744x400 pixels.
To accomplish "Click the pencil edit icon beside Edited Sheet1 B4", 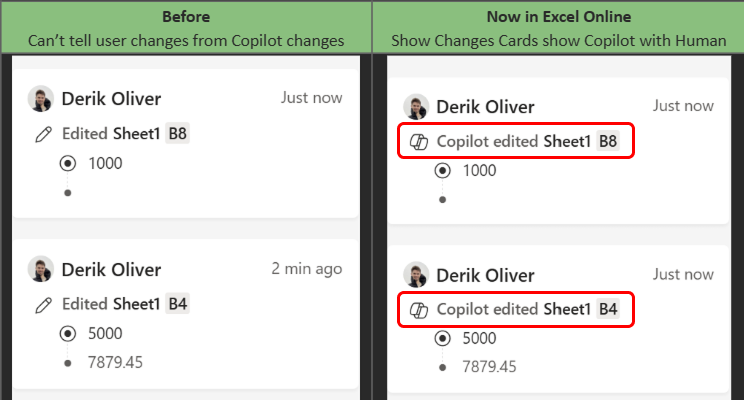I will pyautogui.click(x=43, y=305).
